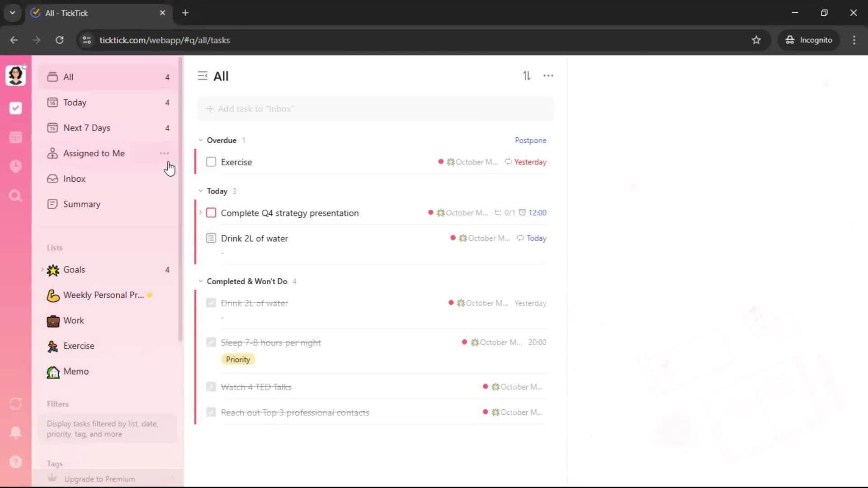Open the Notifications bell icon
The height and width of the screenshot is (488, 868).
(x=15, y=432)
